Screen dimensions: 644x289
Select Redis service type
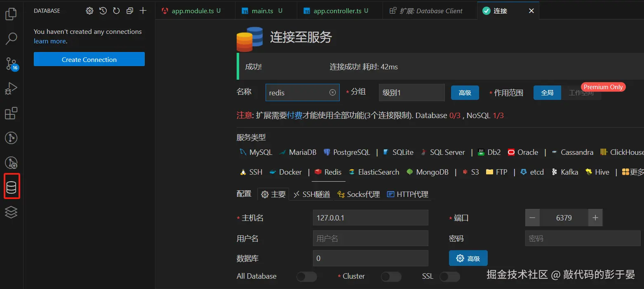(328, 172)
